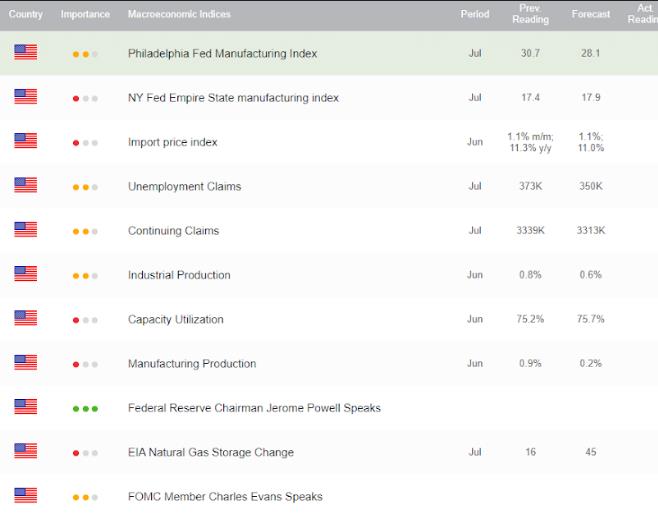The height and width of the screenshot is (514, 658).
Task: Open the Unemployment Claims entry
Action: [185, 186]
